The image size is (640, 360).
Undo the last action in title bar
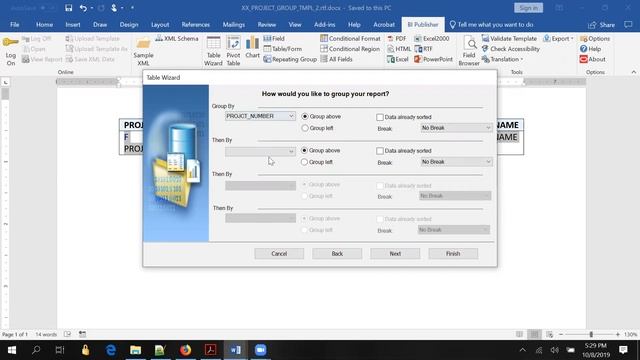pos(83,8)
